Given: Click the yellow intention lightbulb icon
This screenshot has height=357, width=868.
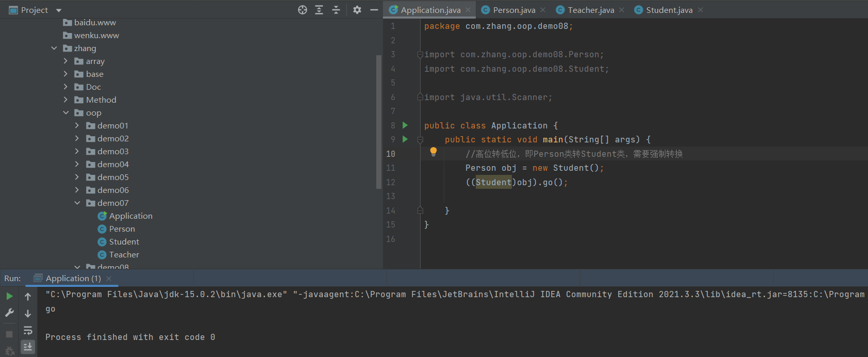Looking at the screenshot, I should pyautogui.click(x=433, y=152).
